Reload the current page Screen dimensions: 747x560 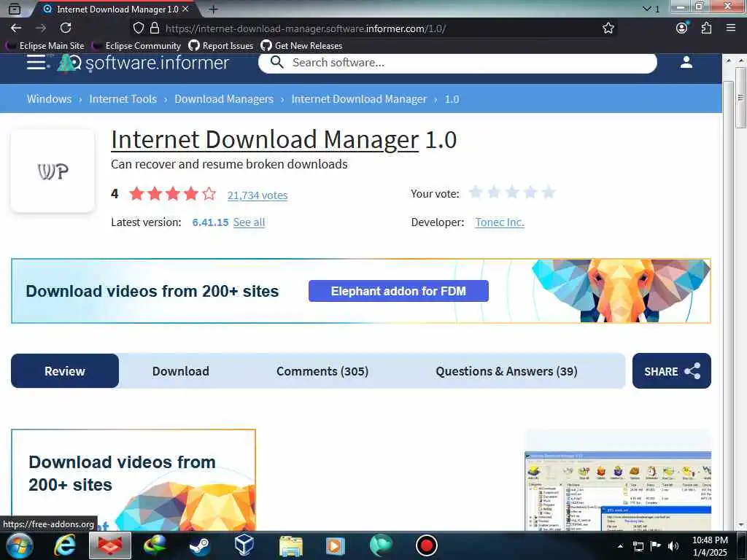[x=66, y=28]
